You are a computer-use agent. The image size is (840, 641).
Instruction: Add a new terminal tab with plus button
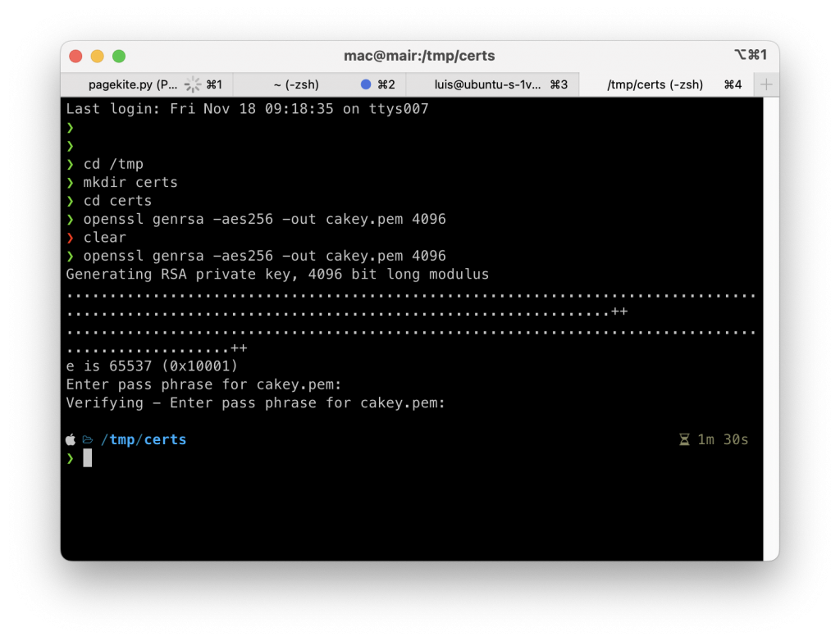pos(766,84)
